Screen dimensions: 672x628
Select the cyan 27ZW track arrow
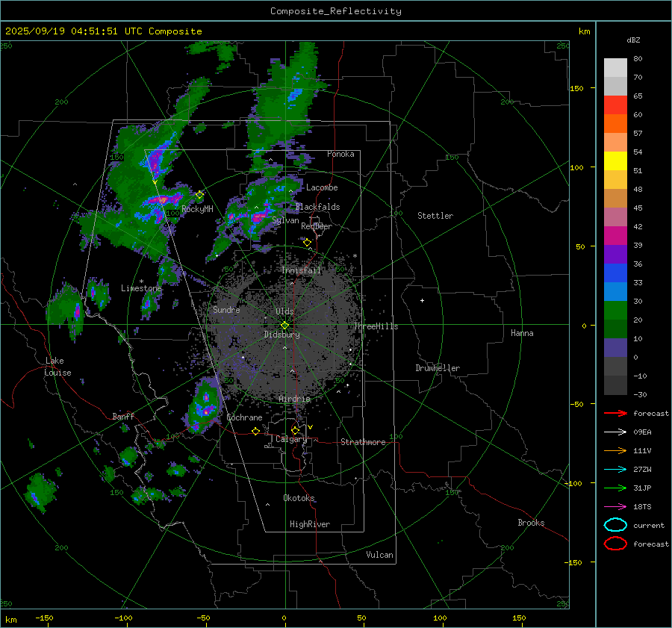click(615, 469)
